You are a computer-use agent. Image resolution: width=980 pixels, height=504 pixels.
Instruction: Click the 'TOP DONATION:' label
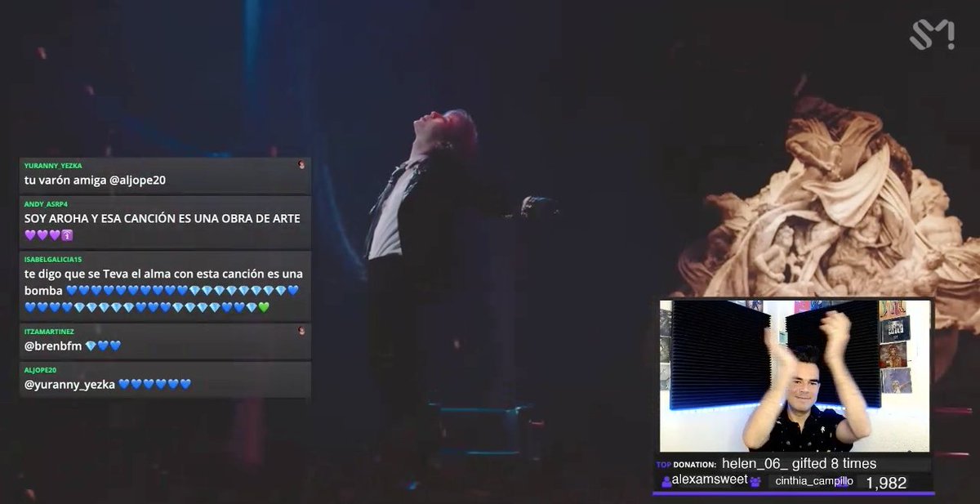686,464
